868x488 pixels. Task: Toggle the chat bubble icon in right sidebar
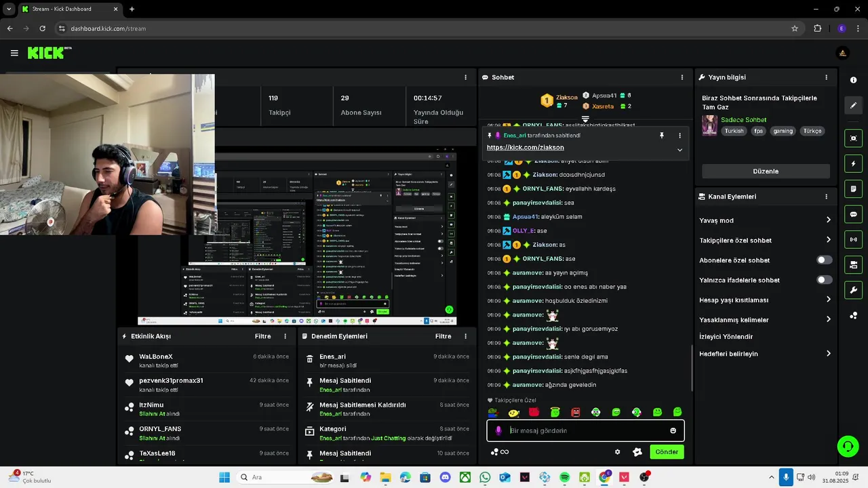[853, 214]
